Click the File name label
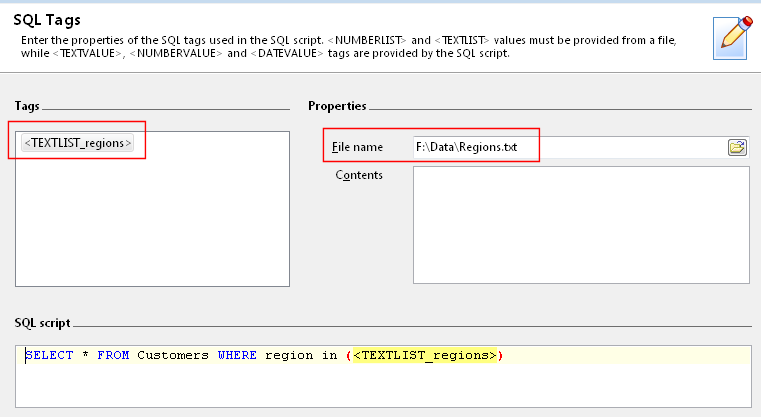 pos(357,147)
